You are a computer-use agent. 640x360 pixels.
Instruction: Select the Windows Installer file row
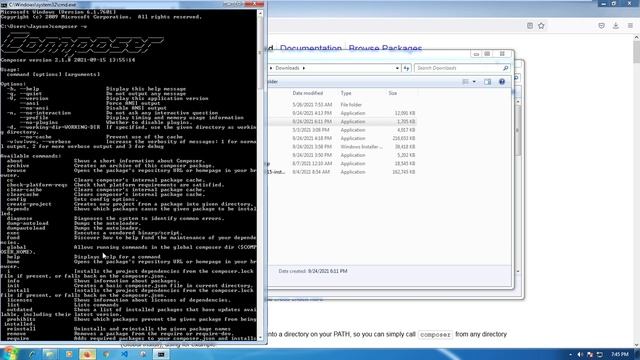342,147
